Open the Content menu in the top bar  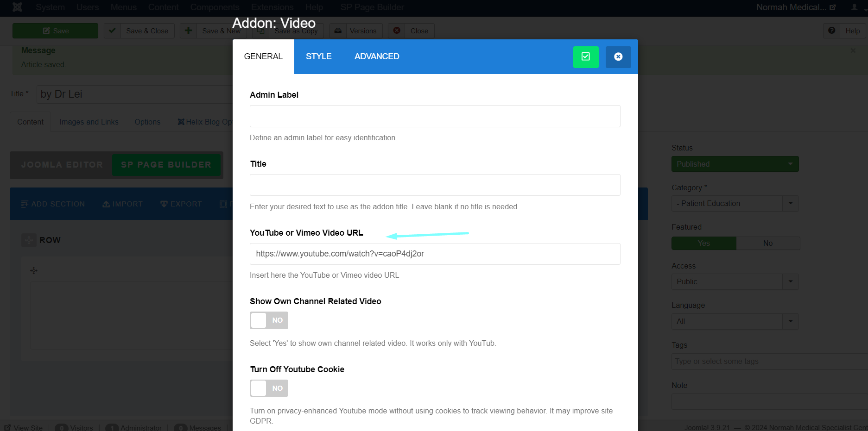pos(163,7)
